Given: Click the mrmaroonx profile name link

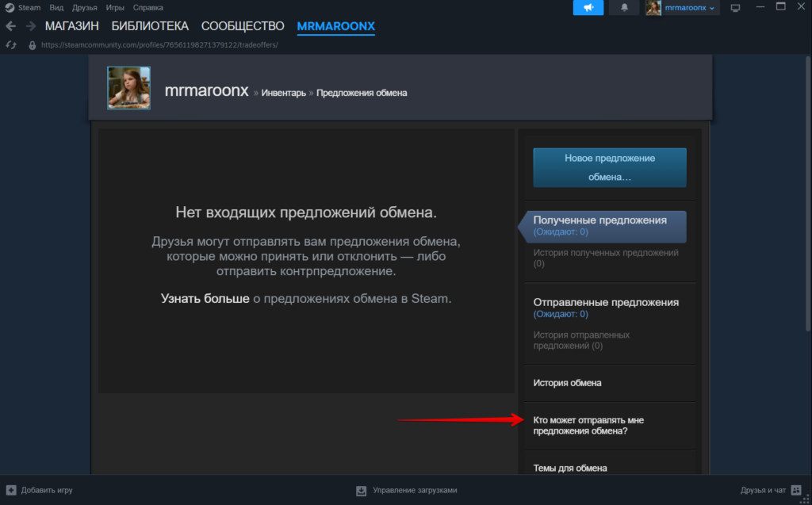Looking at the screenshot, I should click(207, 90).
